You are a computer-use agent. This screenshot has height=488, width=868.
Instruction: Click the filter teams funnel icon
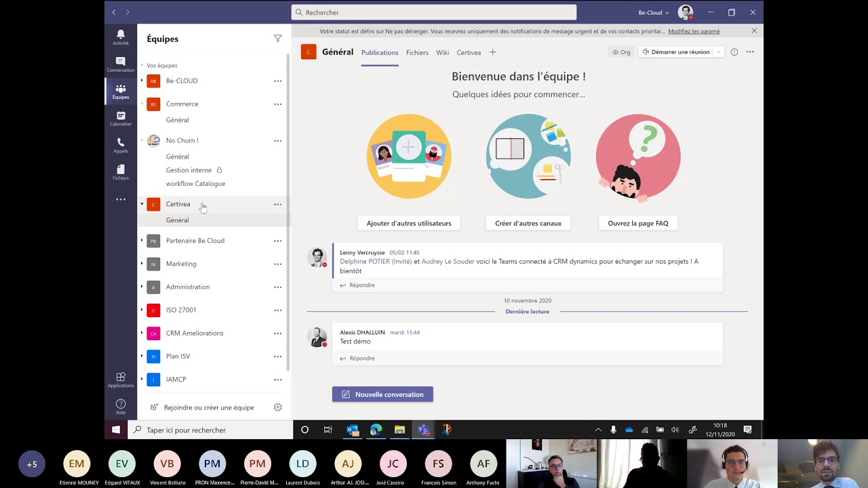click(278, 39)
